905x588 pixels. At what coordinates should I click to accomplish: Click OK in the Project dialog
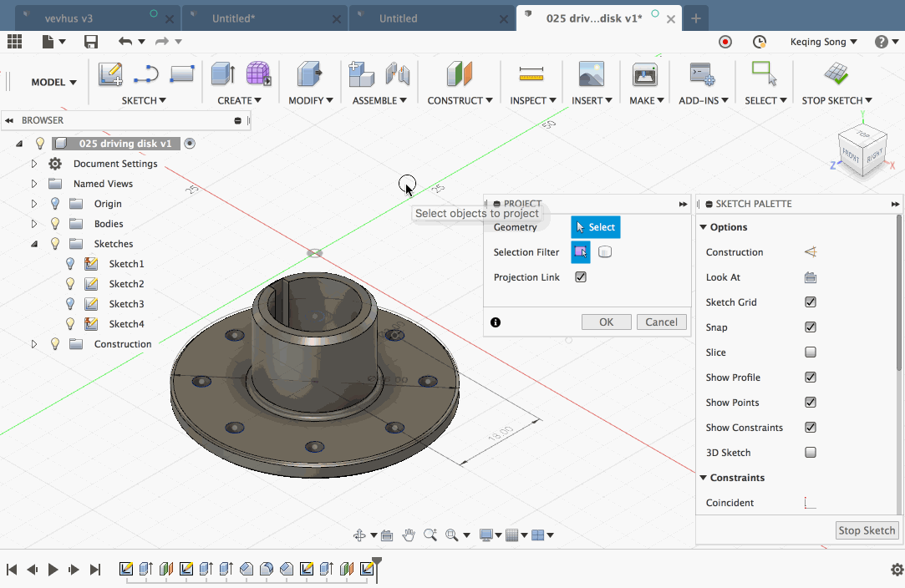point(606,322)
